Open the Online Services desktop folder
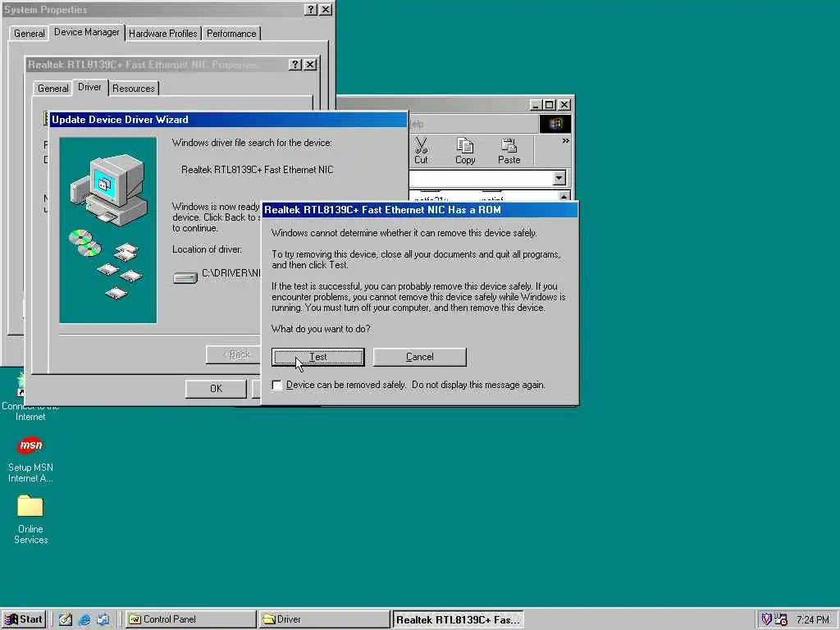 30,519
